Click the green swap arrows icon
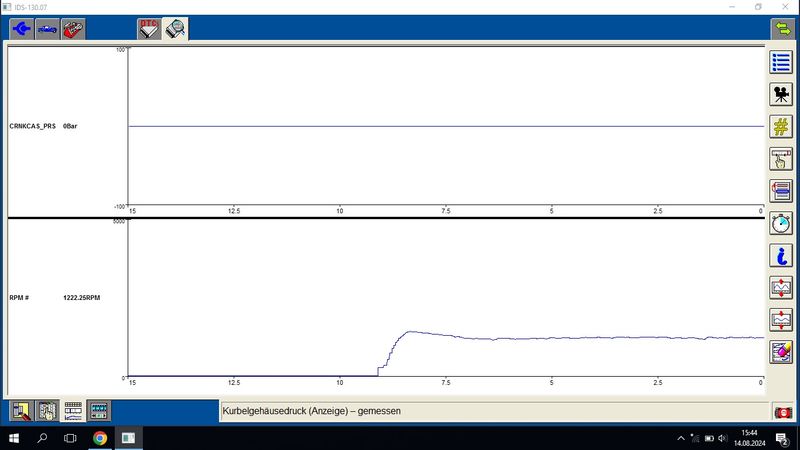 (x=782, y=29)
